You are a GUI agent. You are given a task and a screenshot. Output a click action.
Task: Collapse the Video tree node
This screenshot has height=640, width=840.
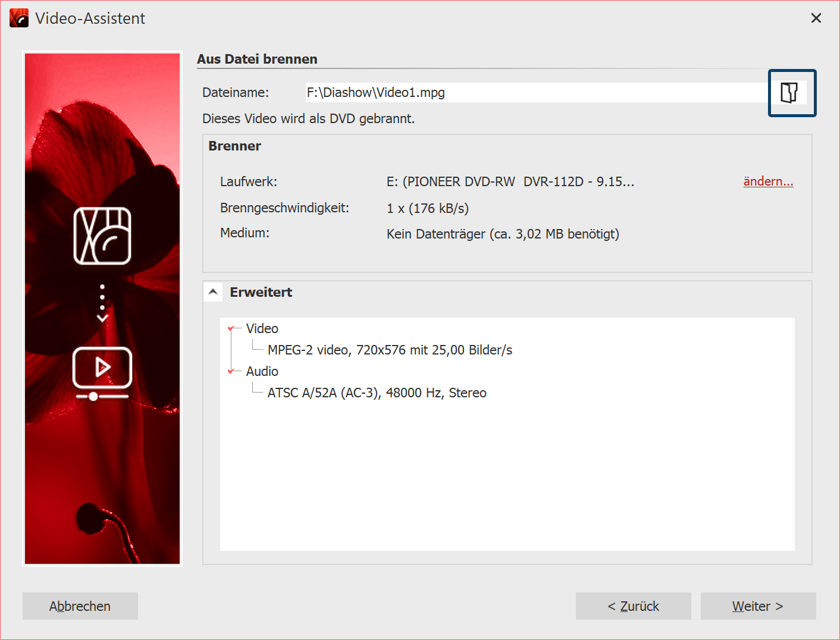click(x=231, y=328)
